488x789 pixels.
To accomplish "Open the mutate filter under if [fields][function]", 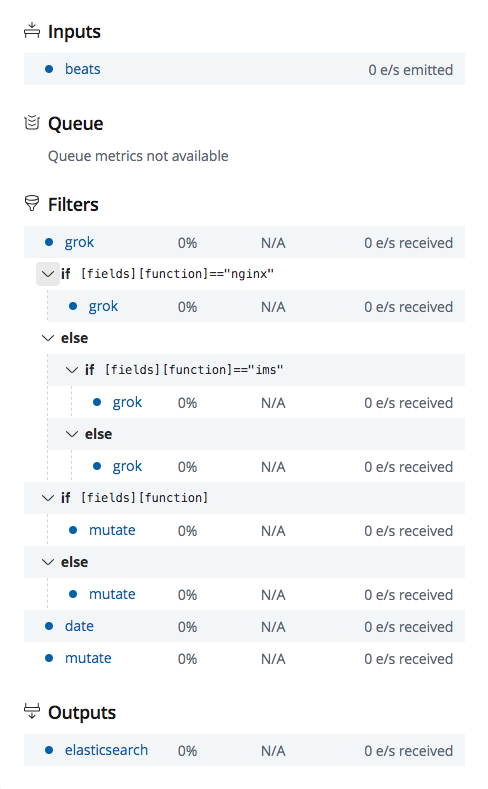I will coord(112,530).
